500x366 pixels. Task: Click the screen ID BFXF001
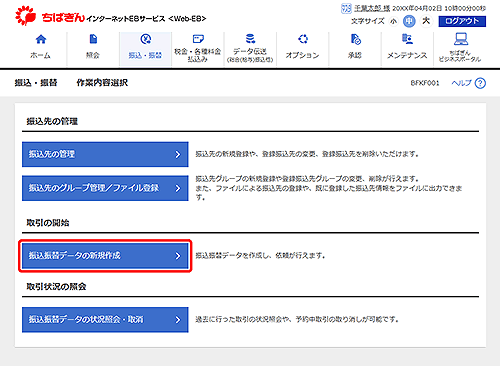click(x=425, y=83)
